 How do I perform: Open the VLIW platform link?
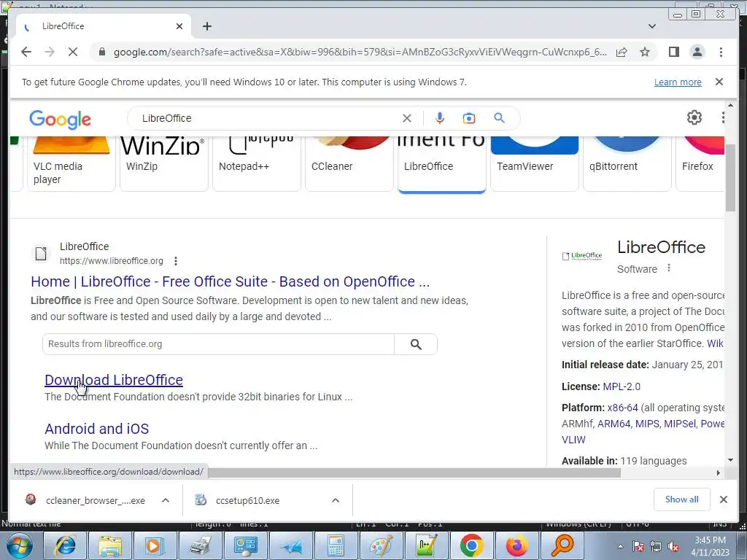tap(573, 440)
